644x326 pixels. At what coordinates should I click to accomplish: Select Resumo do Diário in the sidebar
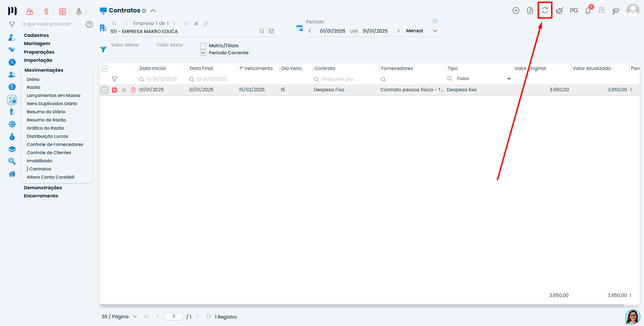pyautogui.click(x=46, y=112)
